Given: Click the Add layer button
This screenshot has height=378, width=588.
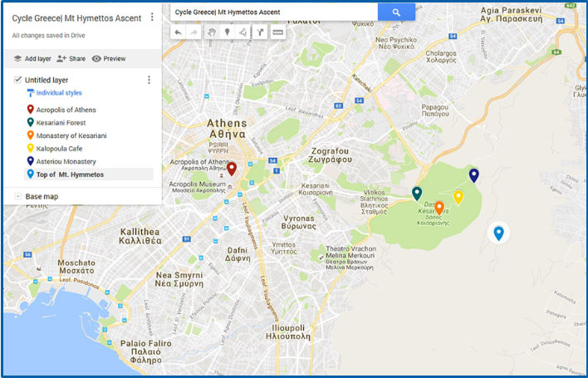Looking at the screenshot, I should [32, 58].
